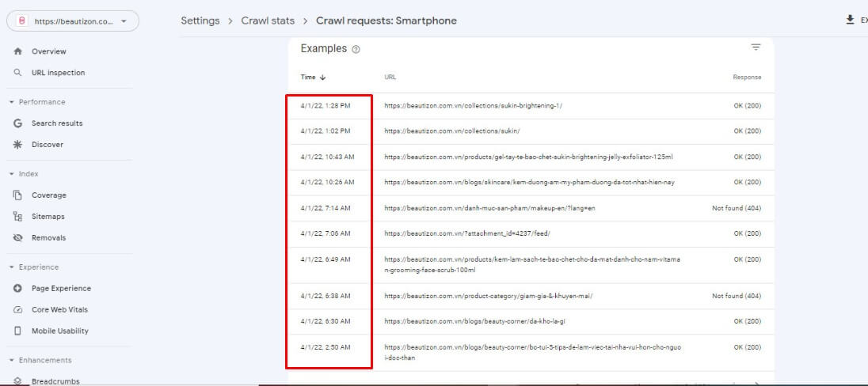Open the beautizon property selector dropdown

[x=73, y=21]
